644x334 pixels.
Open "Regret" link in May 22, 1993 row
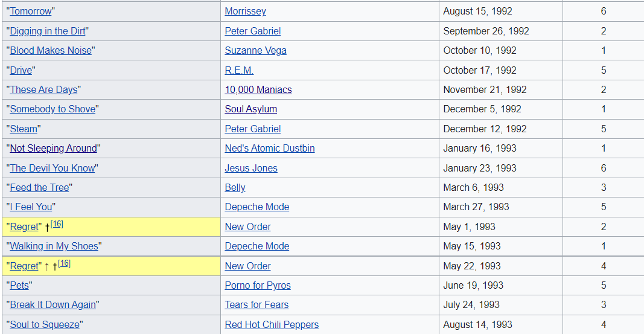pos(24,266)
